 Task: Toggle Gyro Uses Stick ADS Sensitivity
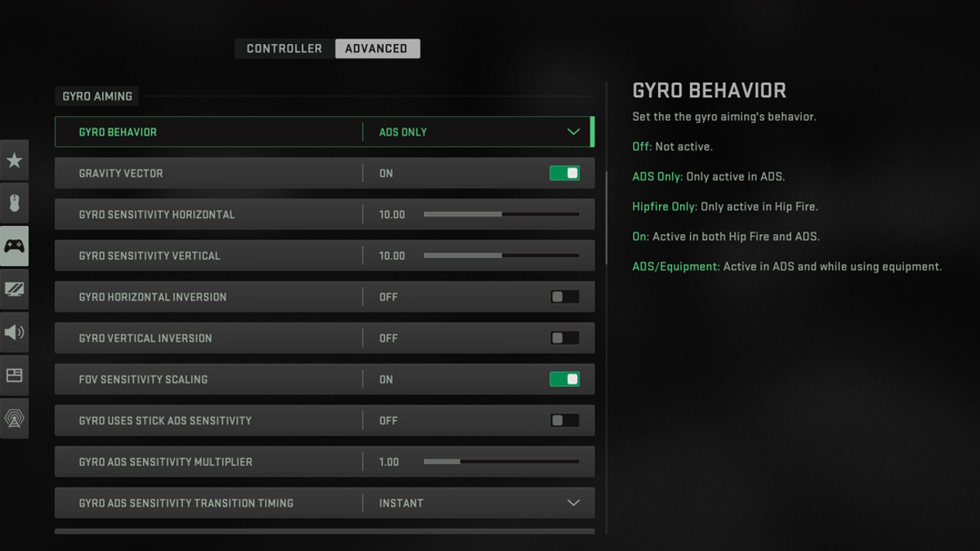tap(564, 420)
